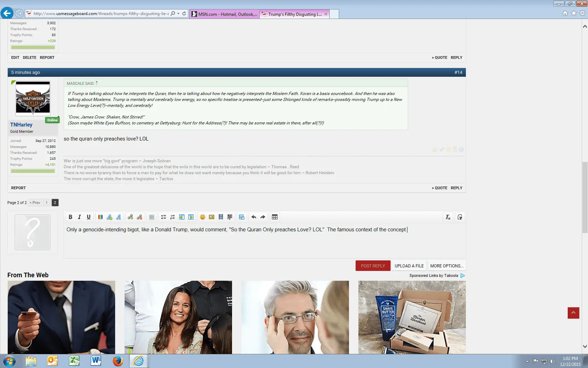This screenshot has height=368, width=588.
Task: Go to page 1 of thread
Action: 47,203
